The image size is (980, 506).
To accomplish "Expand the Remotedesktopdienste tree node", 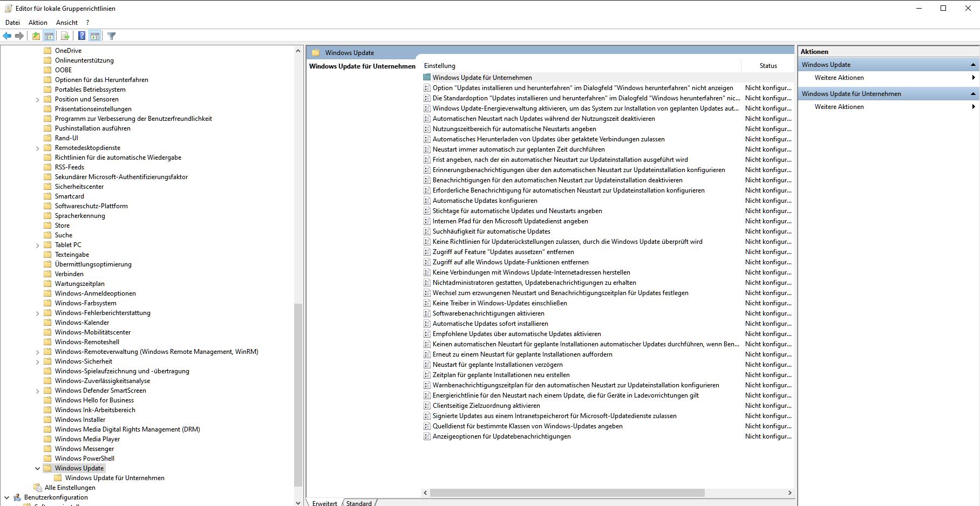I will point(37,148).
